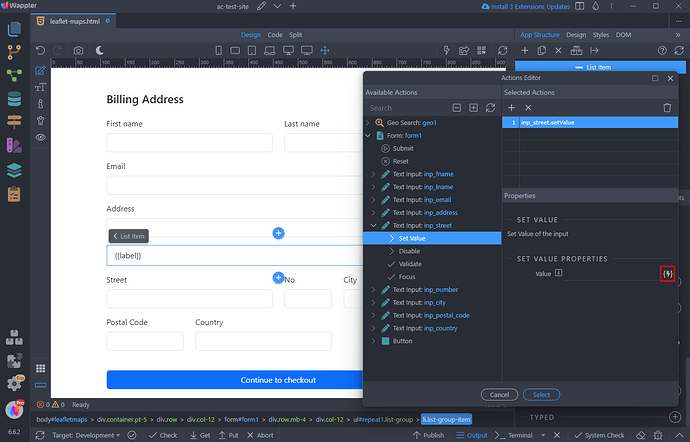Open in browser share icon
This screenshot has width=690, height=442.
[464, 51]
